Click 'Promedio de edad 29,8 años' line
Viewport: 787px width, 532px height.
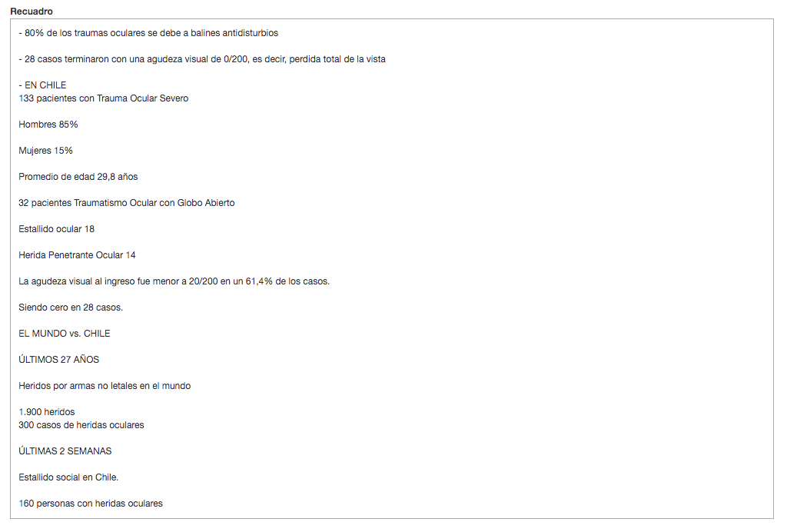(x=78, y=177)
